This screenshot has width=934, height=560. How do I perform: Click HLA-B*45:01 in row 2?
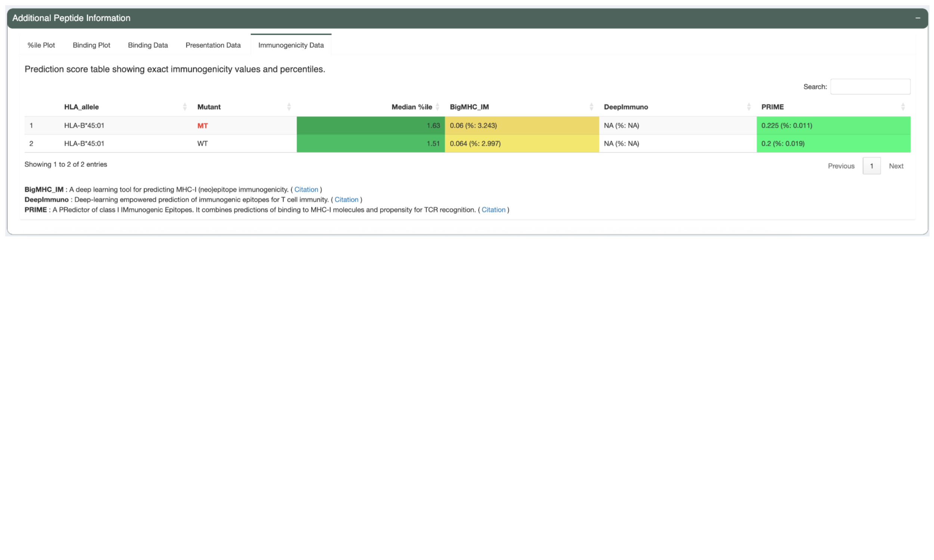pyautogui.click(x=84, y=144)
